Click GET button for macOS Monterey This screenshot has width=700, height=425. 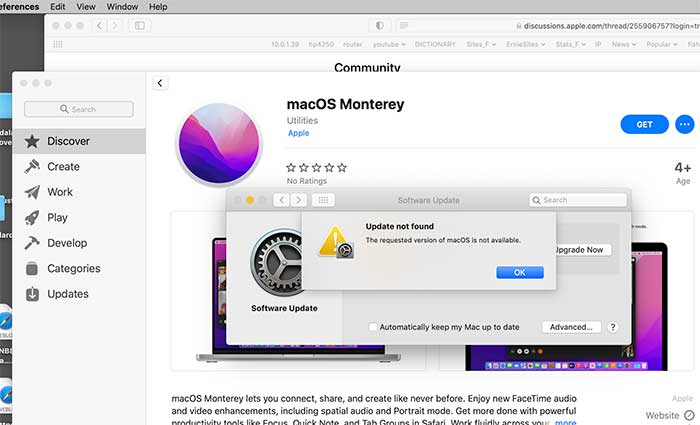tap(644, 125)
